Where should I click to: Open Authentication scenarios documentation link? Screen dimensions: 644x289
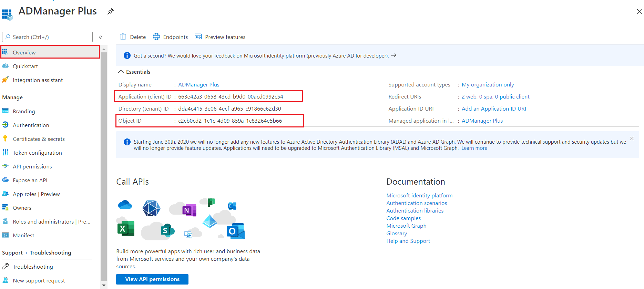point(417,203)
